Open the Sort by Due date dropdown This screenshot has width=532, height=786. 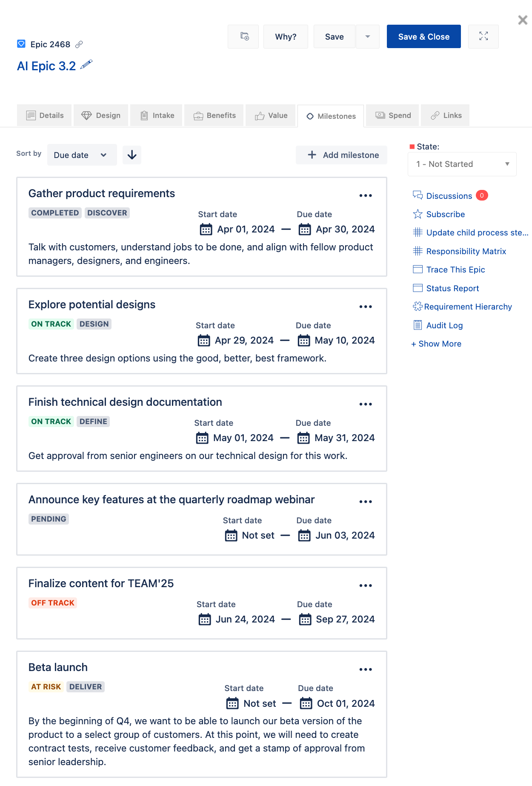tap(82, 155)
